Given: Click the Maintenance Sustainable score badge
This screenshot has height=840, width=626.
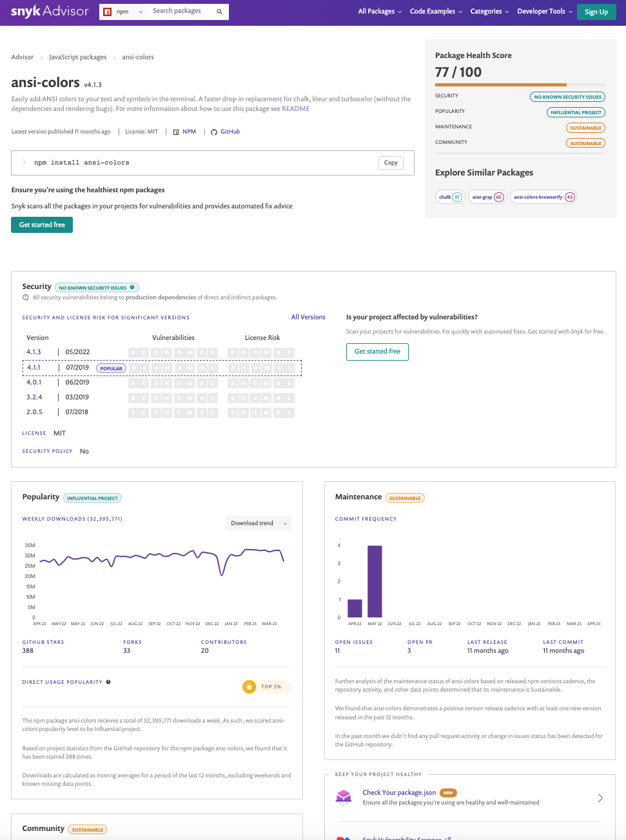Looking at the screenshot, I should point(585,128).
